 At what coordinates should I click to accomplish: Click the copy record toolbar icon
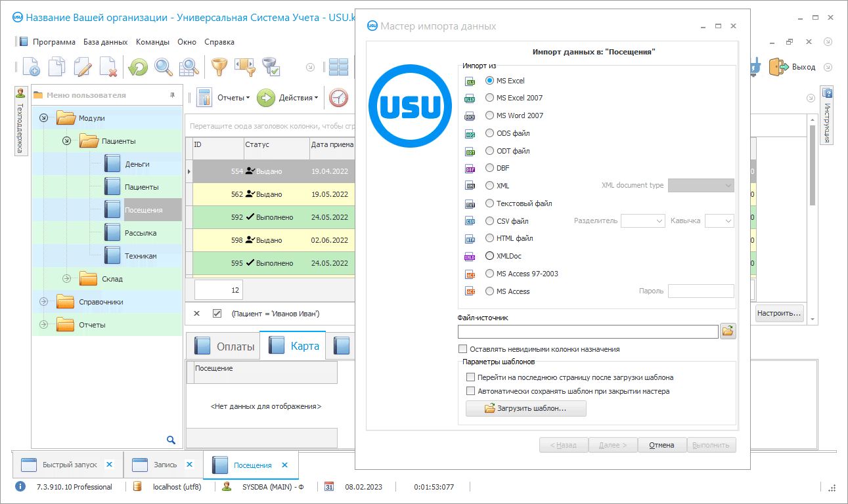[57, 67]
